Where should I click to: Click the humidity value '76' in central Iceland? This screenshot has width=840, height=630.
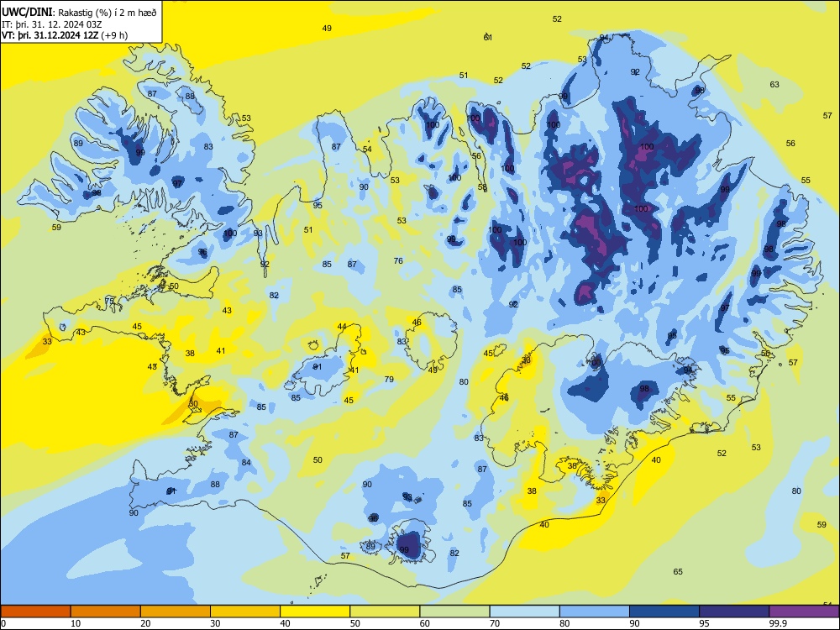coord(398,261)
